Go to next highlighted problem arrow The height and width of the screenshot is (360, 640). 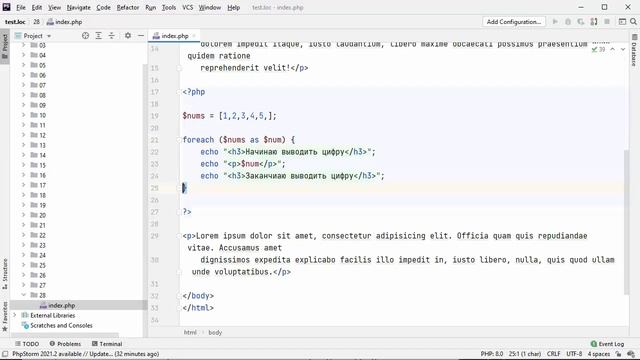pyautogui.click(x=623, y=49)
